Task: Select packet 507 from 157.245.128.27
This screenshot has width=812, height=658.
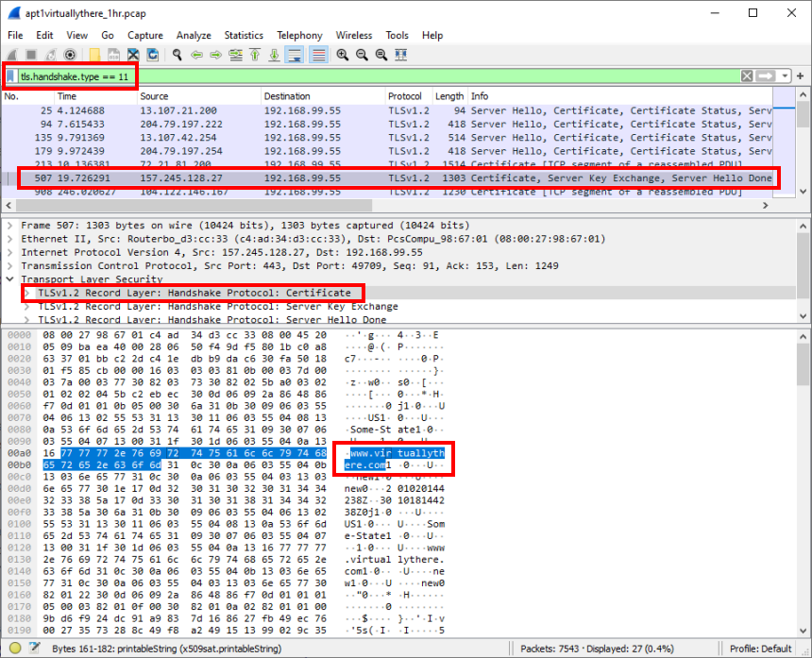Action: 387,178
